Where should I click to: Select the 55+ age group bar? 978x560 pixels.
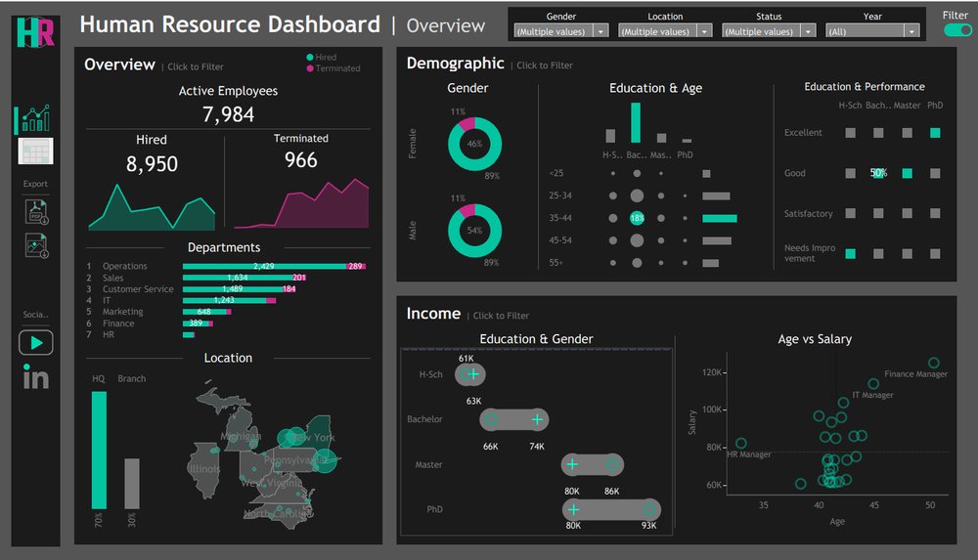(710, 263)
